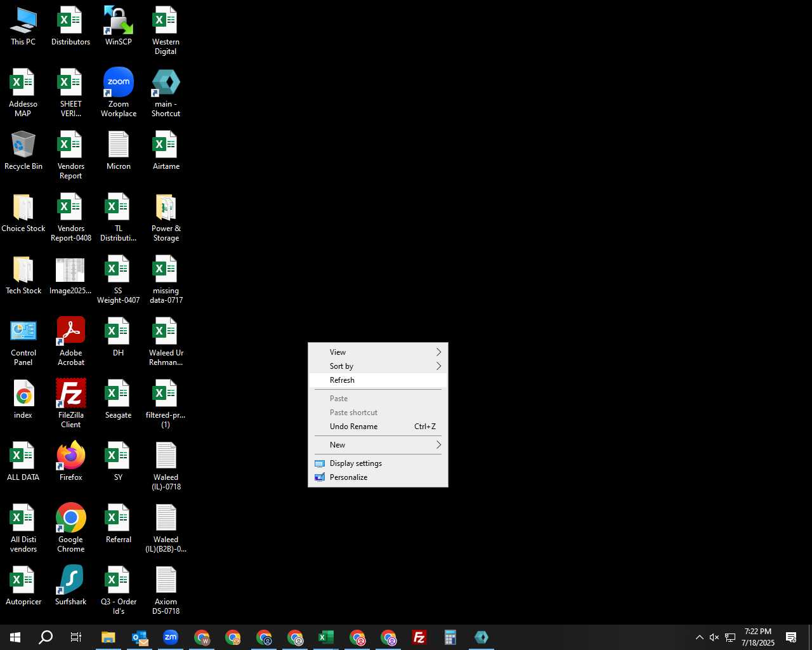Select the Vendors Report-0408 spreadsheet

pos(70,218)
